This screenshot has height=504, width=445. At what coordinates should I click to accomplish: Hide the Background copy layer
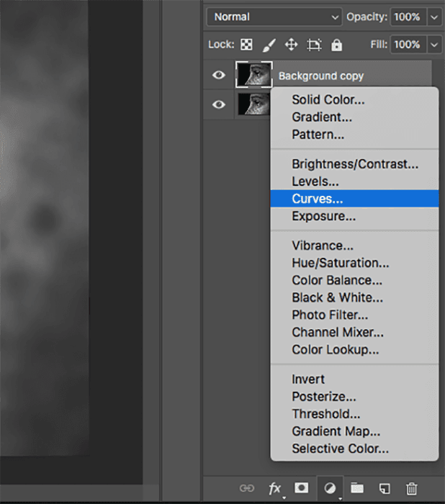point(219,75)
